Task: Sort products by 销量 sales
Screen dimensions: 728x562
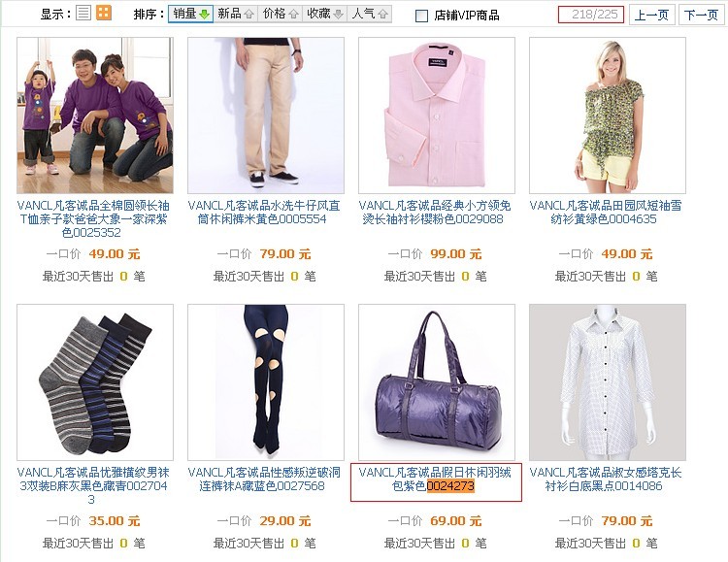Action: [190, 14]
